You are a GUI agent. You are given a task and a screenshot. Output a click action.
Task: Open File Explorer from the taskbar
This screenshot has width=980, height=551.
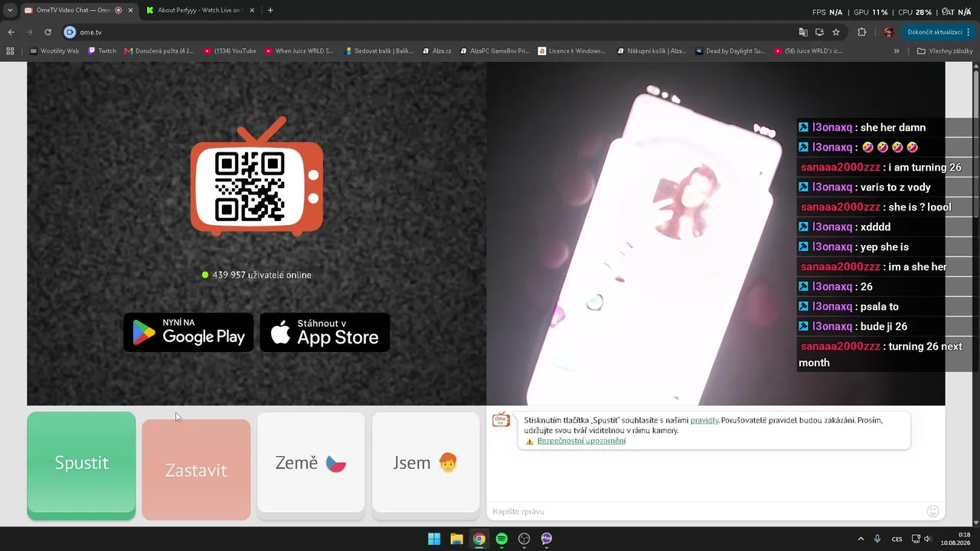(456, 539)
